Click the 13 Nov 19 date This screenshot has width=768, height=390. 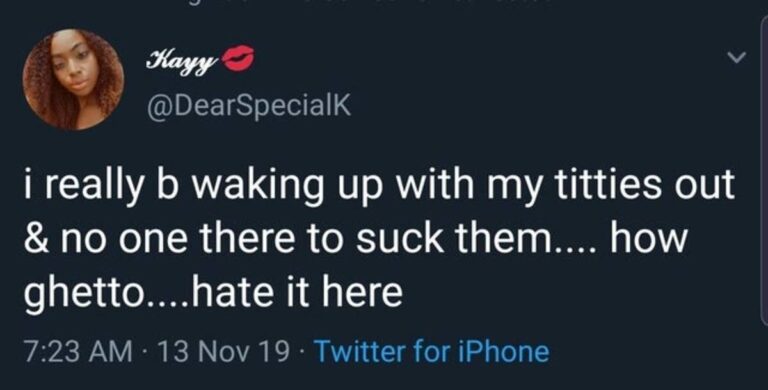pos(223,352)
